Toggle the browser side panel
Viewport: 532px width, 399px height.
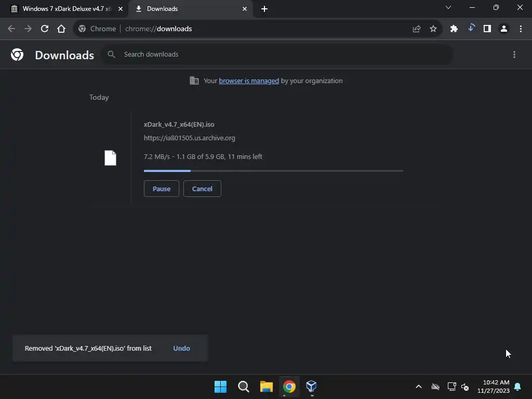coord(487,29)
